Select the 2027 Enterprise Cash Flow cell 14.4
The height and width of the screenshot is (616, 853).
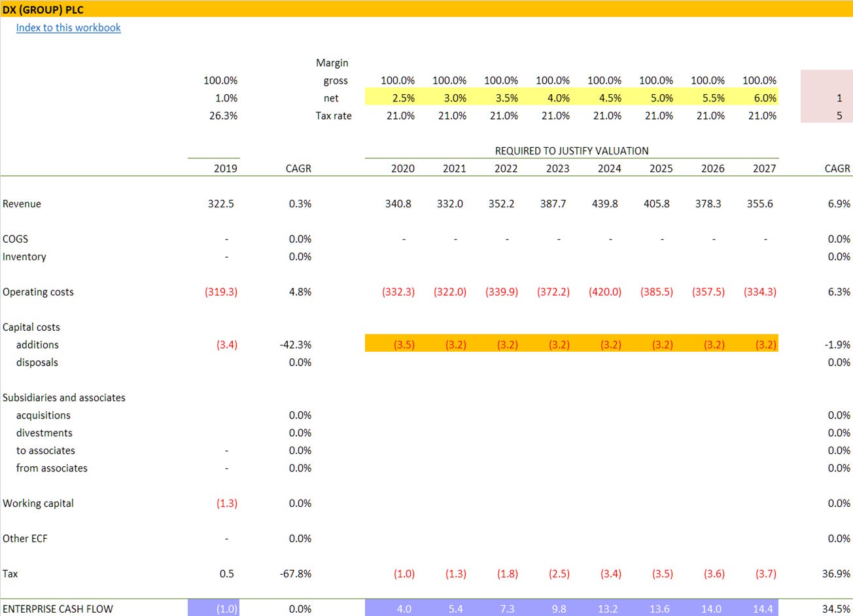pyautogui.click(x=763, y=609)
